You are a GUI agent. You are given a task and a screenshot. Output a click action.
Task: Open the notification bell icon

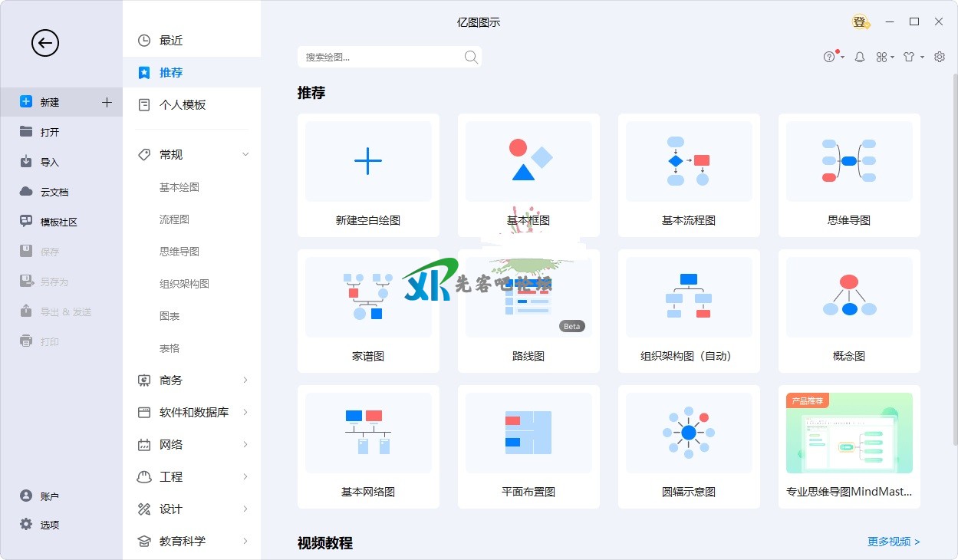click(860, 57)
